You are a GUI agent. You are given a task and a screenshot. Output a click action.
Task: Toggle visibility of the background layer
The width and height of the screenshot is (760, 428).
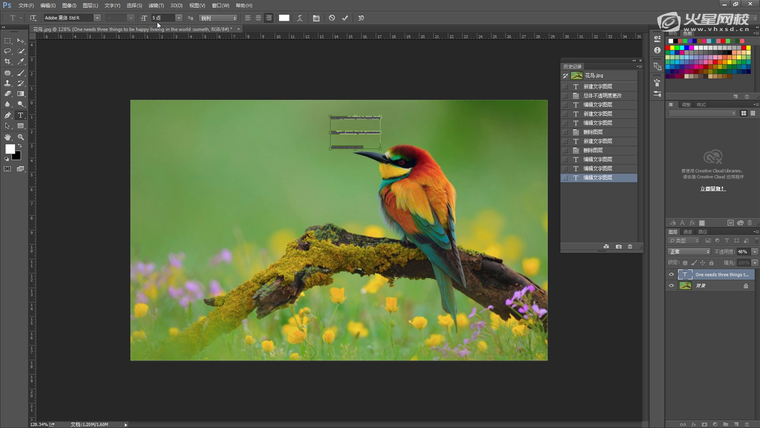pos(671,286)
